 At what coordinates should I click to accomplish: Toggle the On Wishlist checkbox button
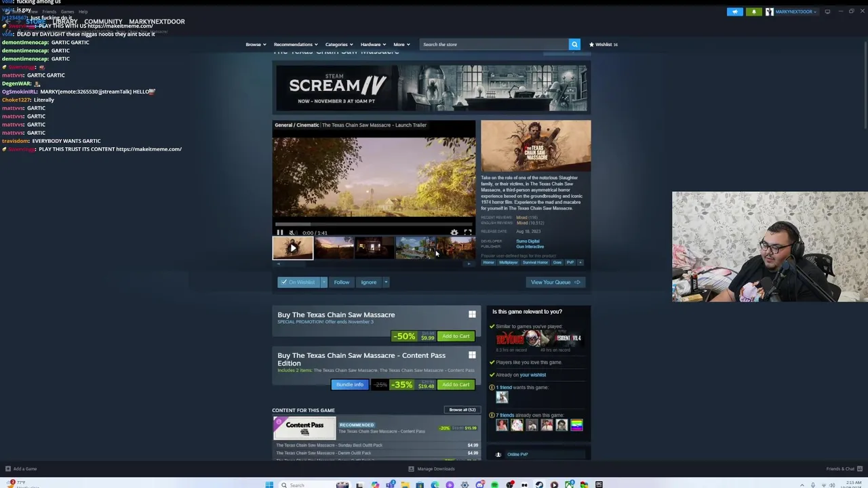point(298,282)
